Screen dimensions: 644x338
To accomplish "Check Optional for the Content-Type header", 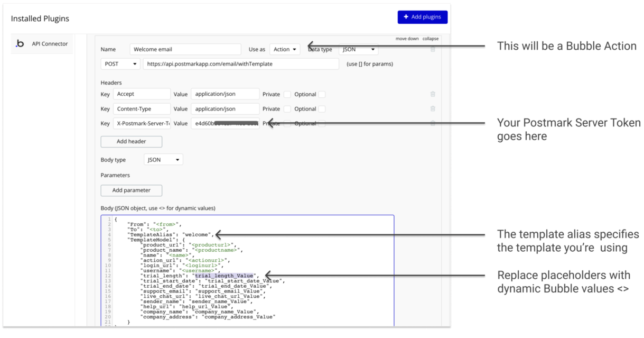I will [321, 108].
